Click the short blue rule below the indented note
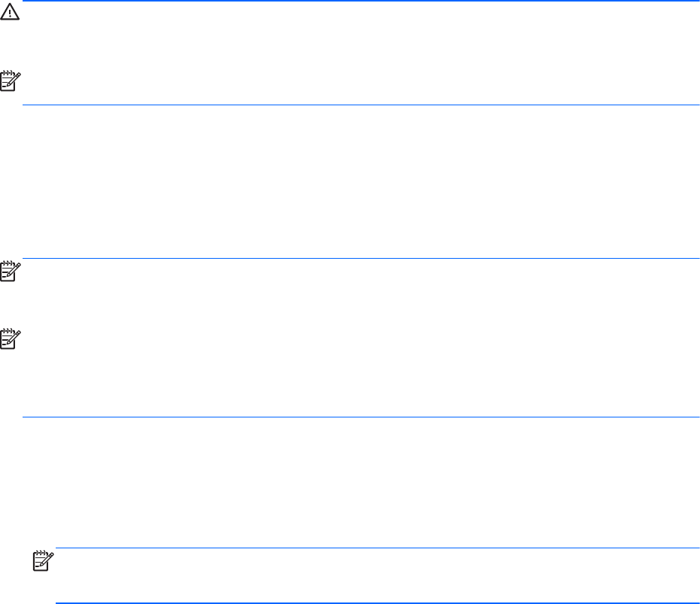Image resolution: width=700 pixels, height=604 pixels. [x=376, y=603]
